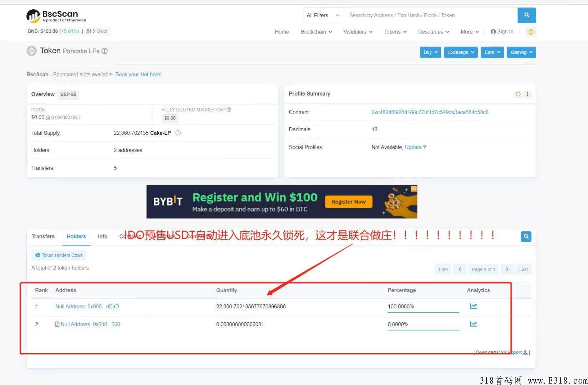The image size is (588, 385).
Task: Click the blue search magnifier button
Action: tap(527, 15)
